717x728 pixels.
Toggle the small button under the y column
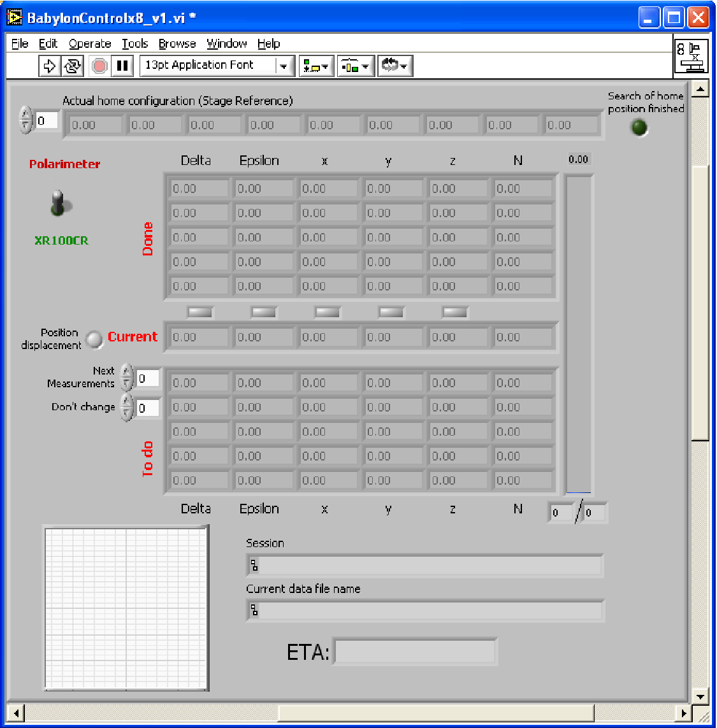[391, 312]
